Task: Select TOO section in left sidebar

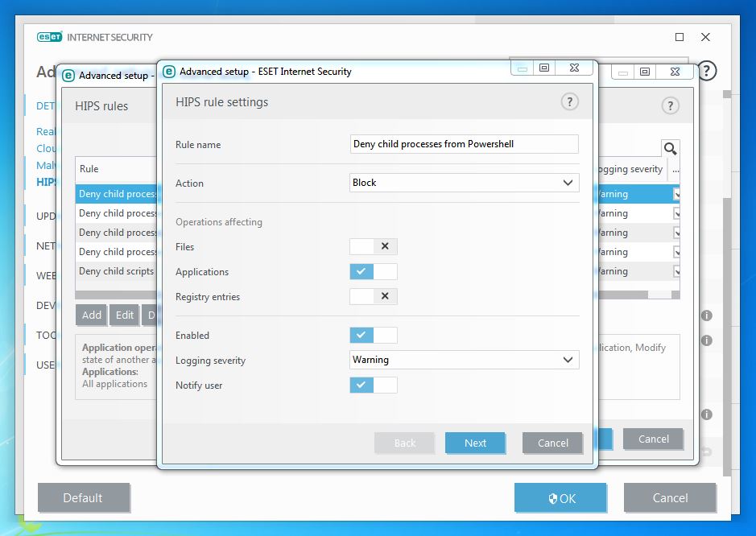Action: coord(46,335)
